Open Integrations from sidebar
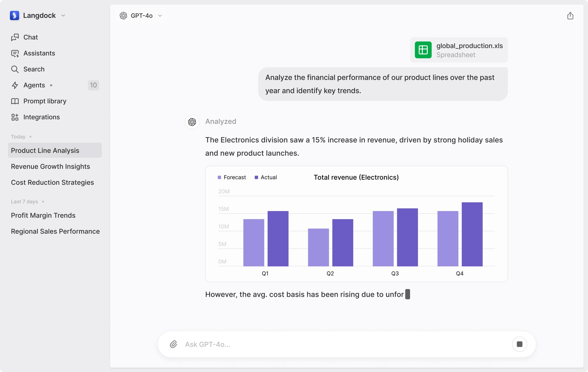The width and height of the screenshot is (588, 372). pos(41,117)
